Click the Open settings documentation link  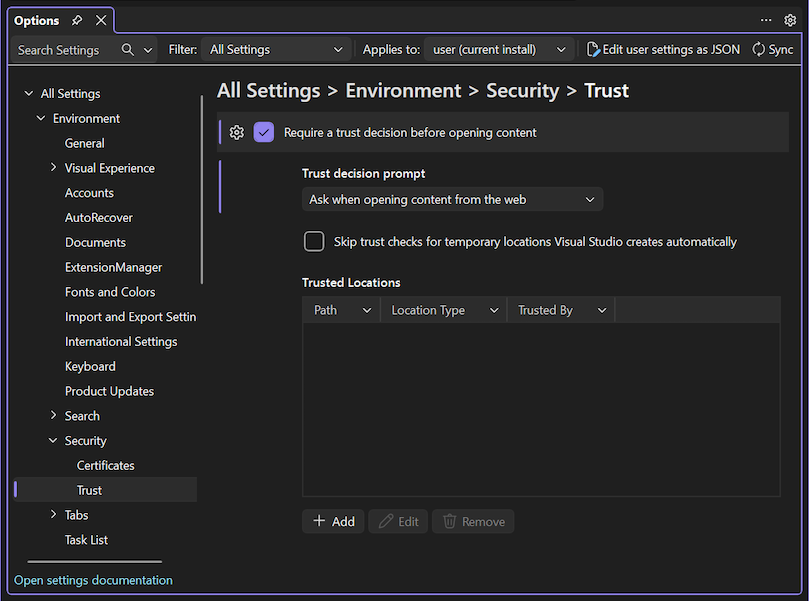[x=92, y=579]
